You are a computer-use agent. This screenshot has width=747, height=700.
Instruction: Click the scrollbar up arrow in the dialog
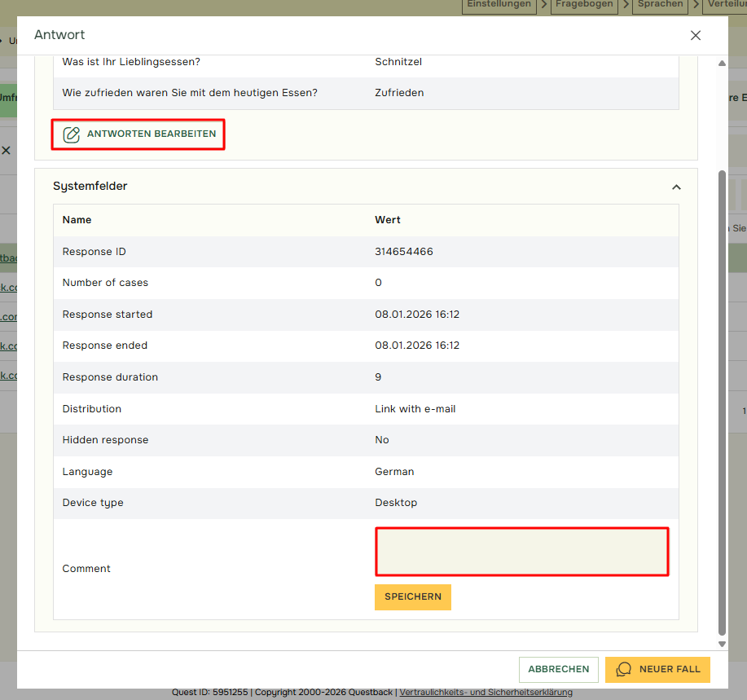coord(722,64)
